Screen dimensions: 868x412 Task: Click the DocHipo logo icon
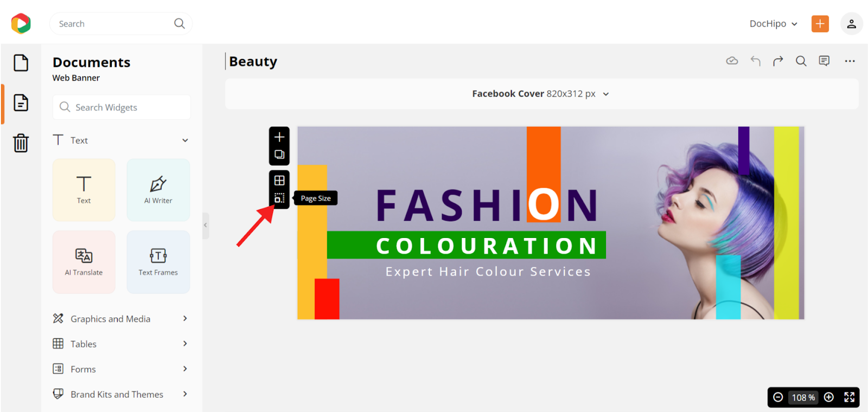pyautogui.click(x=21, y=23)
